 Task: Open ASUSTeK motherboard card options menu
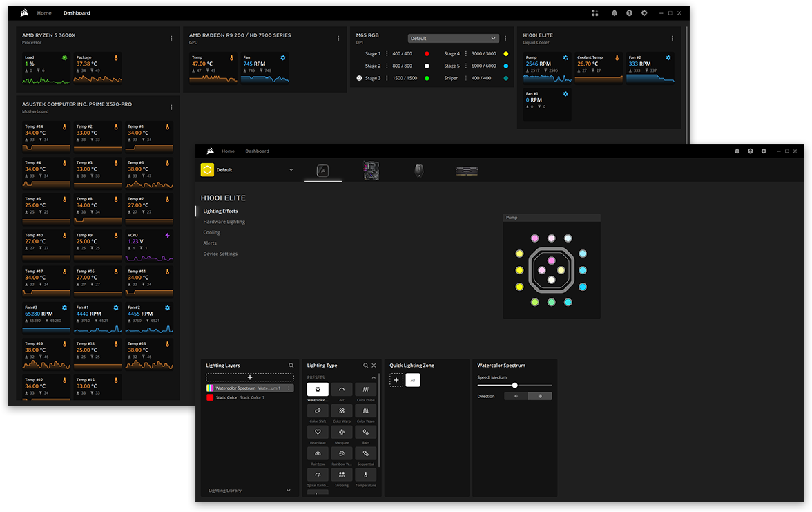click(171, 107)
